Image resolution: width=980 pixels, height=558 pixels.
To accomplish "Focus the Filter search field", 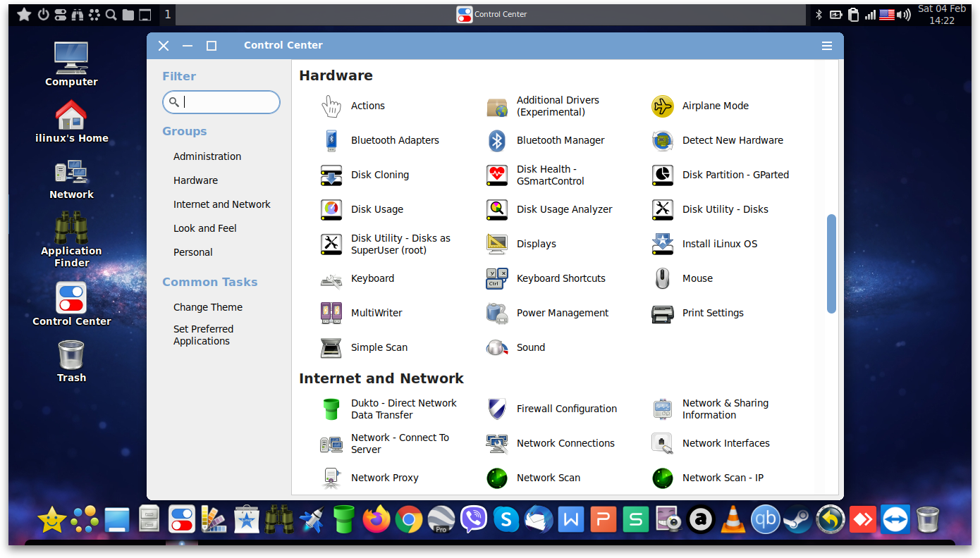I will [221, 102].
